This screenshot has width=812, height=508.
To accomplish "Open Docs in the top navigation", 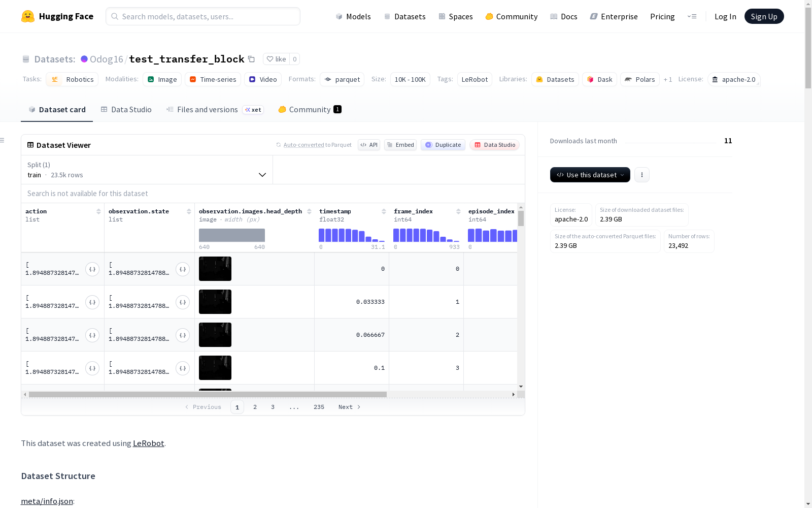I will click(x=564, y=16).
